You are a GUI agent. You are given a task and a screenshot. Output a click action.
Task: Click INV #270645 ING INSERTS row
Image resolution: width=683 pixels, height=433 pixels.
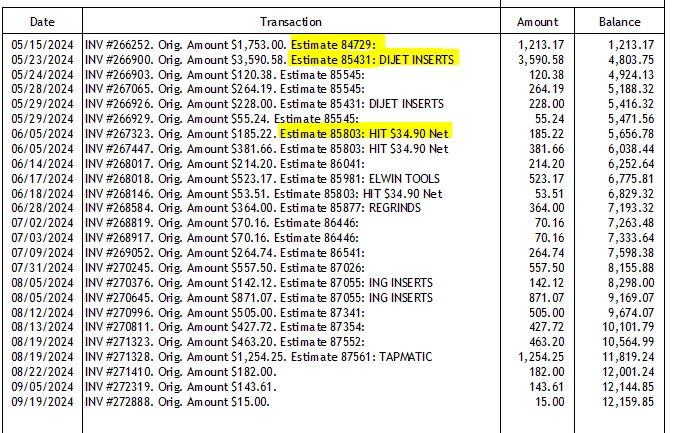334,298
